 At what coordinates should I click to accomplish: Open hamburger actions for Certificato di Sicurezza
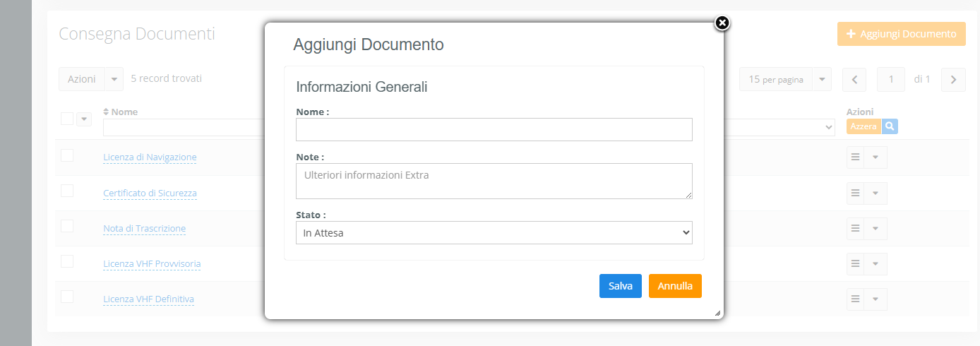(x=855, y=193)
